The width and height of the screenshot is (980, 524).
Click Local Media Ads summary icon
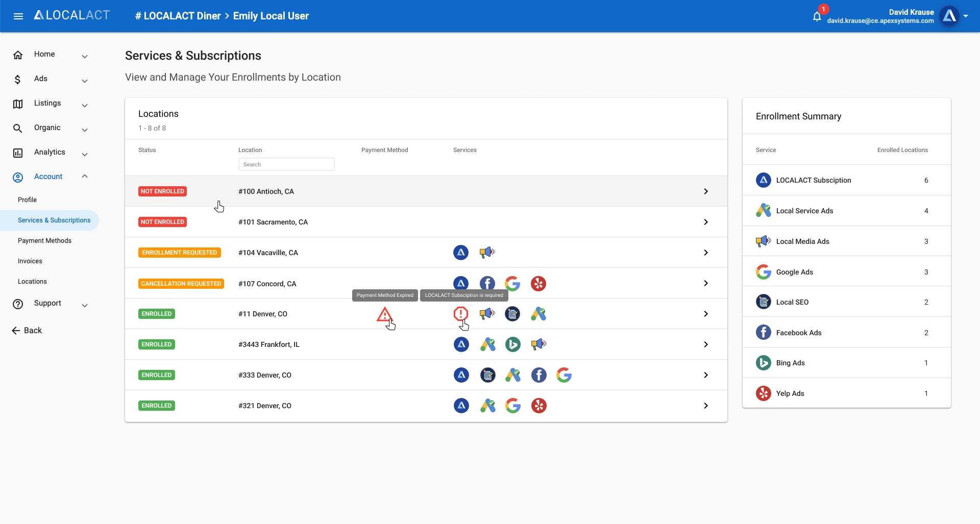[764, 241]
